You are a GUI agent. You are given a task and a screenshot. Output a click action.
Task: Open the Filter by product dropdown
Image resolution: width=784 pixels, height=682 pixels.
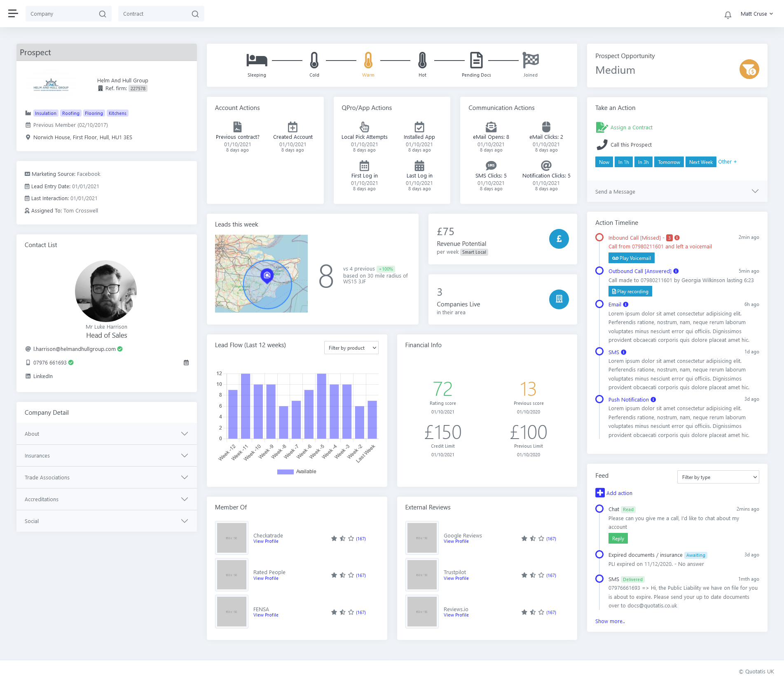[351, 348]
